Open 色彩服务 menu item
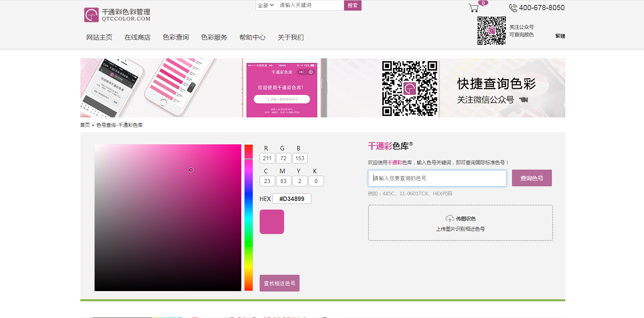Image resolution: width=644 pixels, height=318 pixels. click(x=214, y=37)
